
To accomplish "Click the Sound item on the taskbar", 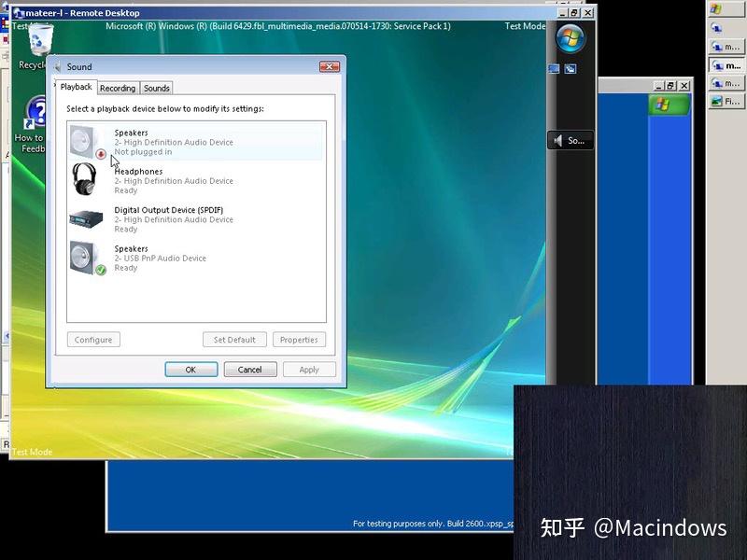I will pos(568,140).
